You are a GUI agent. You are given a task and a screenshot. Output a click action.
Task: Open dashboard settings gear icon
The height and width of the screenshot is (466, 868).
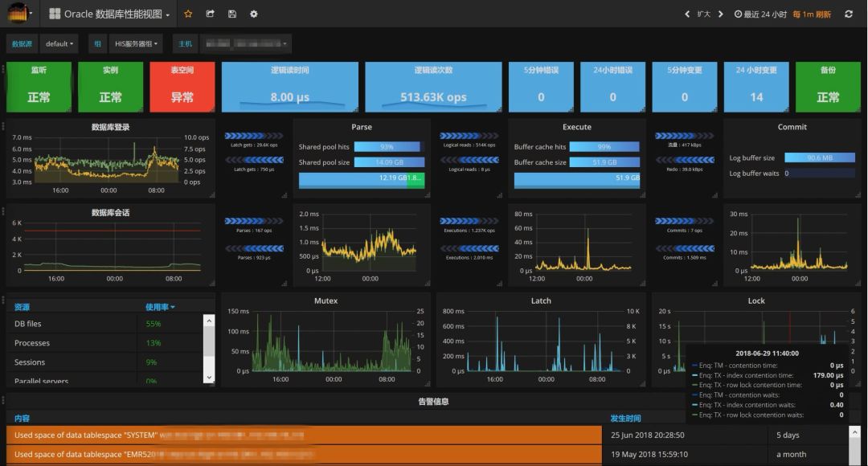click(x=254, y=14)
